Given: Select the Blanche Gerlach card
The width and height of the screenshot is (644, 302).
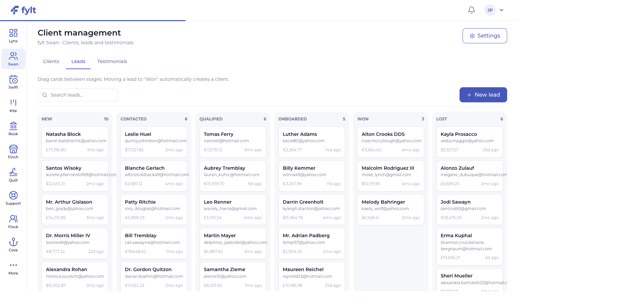Looking at the screenshot, I should (154, 176).
